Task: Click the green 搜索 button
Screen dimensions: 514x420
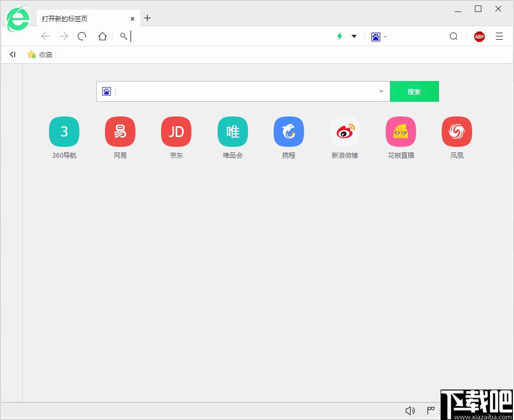Action: click(x=414, y=91)
